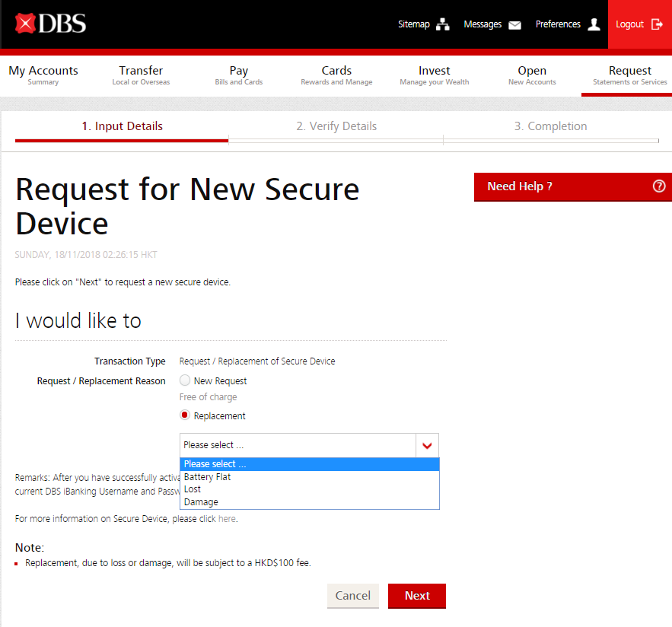
Task: Open the My Accounts menu
Action: point(43,75)
